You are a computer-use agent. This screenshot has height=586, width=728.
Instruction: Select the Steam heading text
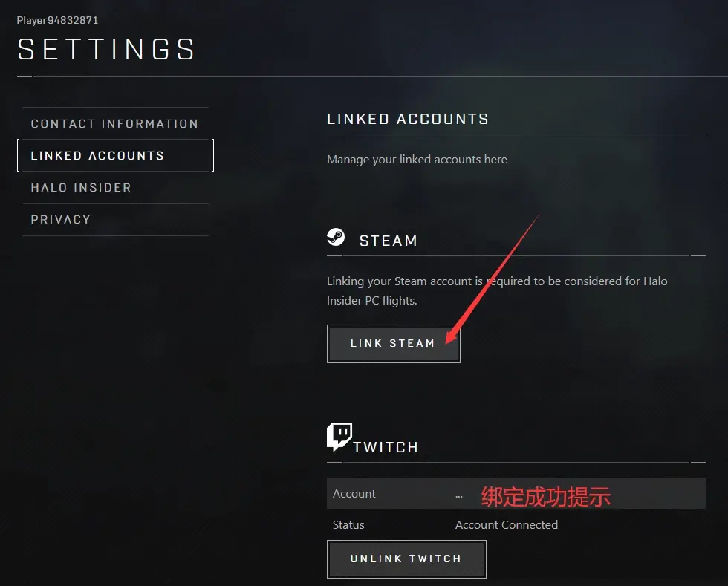coord(389,241)
